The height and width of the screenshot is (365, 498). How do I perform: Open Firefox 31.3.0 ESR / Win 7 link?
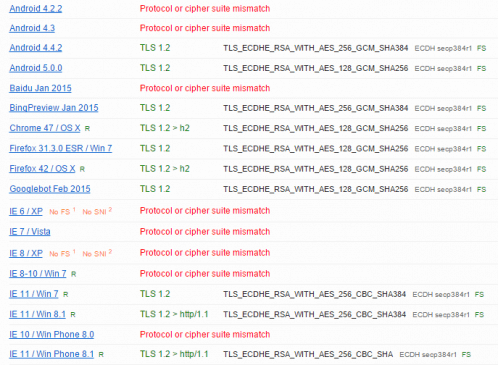tap(61, 148)
